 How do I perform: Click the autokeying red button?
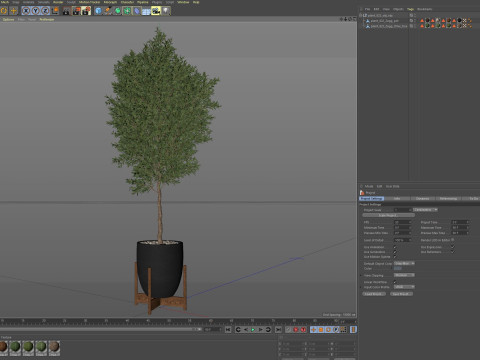[x=303, y=330]
